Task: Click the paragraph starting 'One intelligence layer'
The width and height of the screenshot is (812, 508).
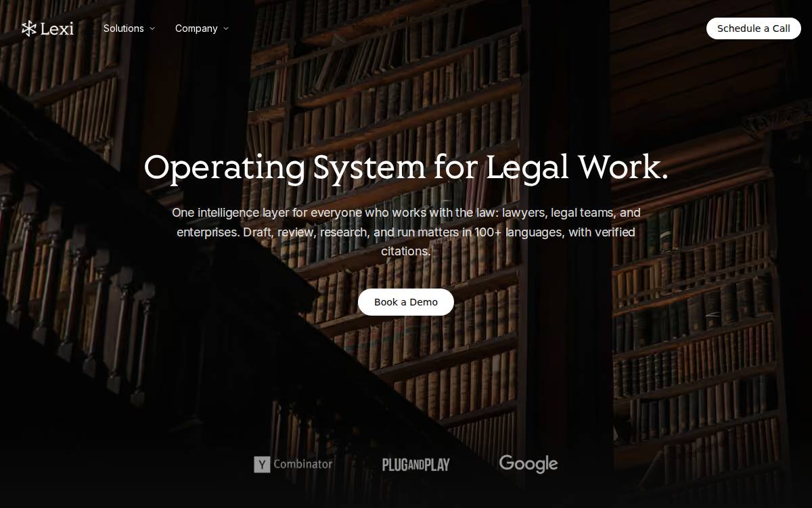Action: [406, 232]
